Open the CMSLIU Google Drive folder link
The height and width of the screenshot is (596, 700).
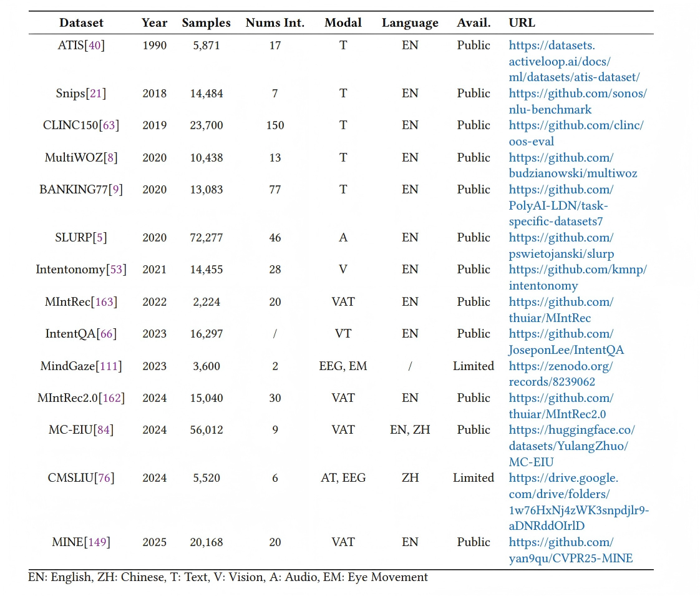click(578, 502)
